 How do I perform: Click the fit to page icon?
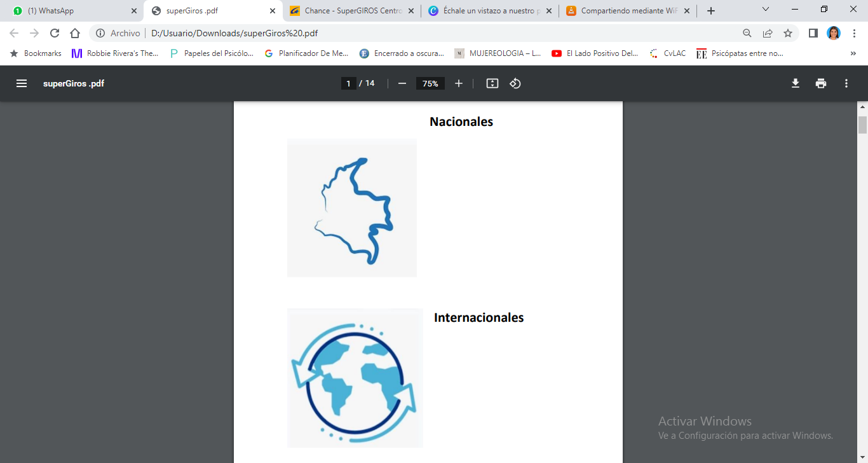[x=492, y=83]
